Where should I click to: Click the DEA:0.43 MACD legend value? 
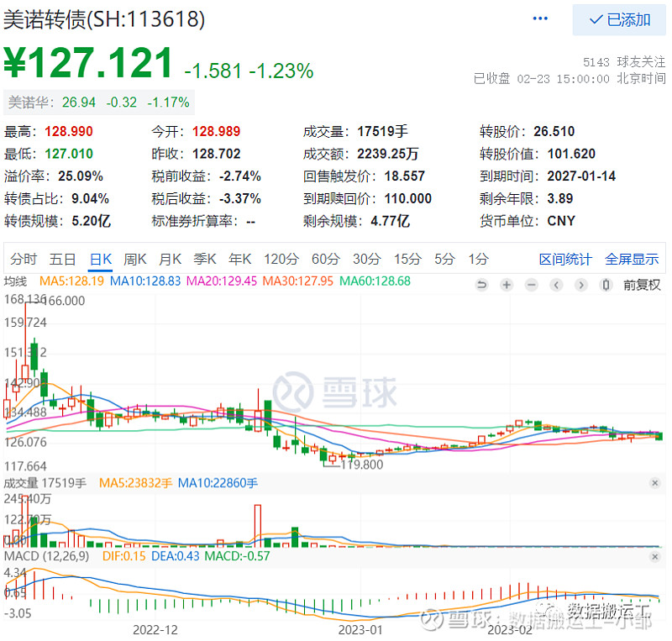pos(176,556)
